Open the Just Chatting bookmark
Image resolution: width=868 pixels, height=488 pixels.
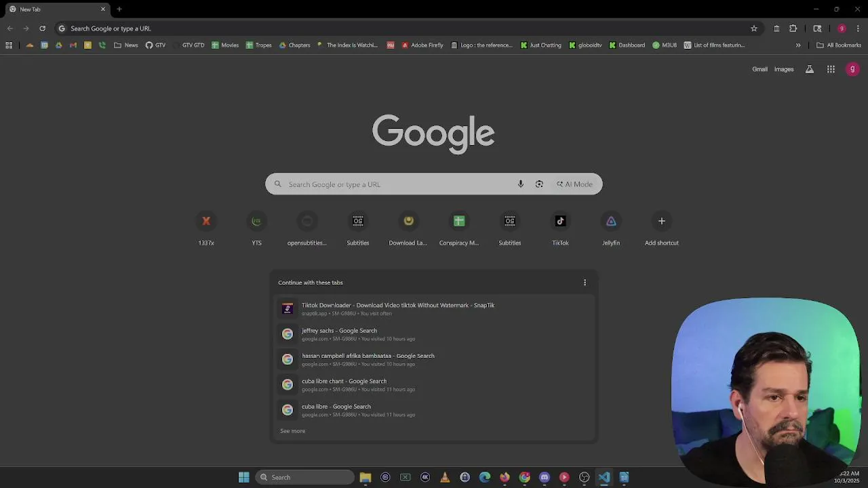(540, 45)
